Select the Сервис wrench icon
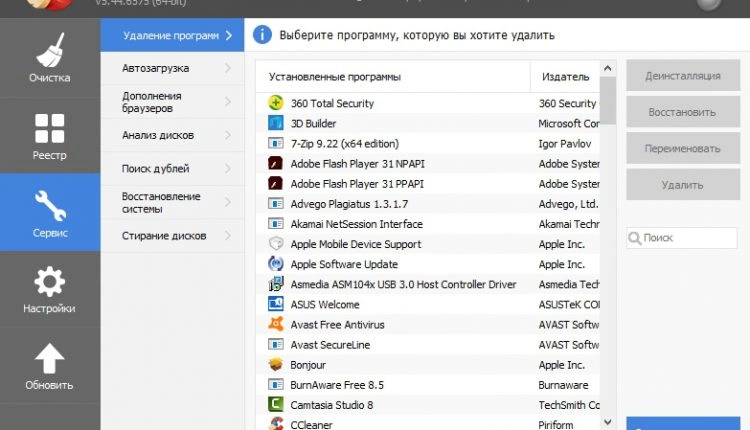 pyautogui.click(x=49, y=205)
